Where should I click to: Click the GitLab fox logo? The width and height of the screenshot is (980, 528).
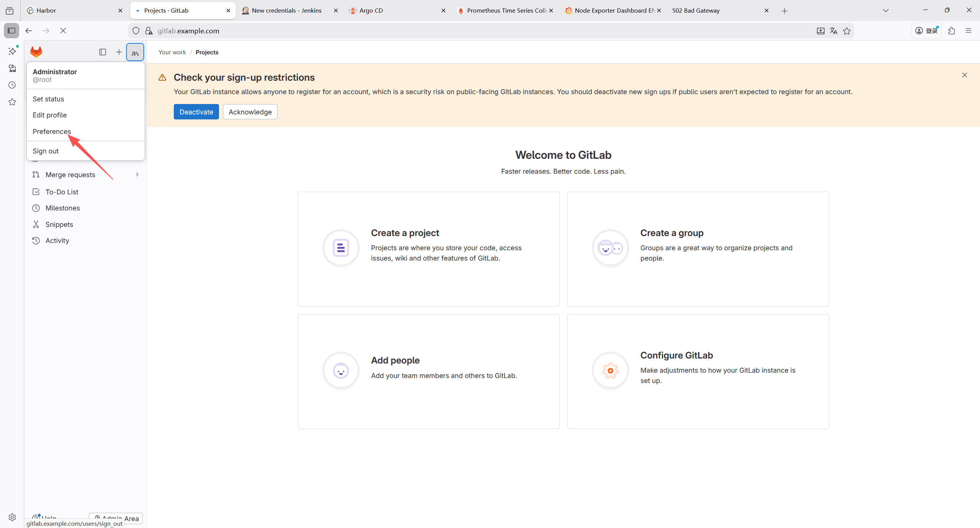point(36,52)
